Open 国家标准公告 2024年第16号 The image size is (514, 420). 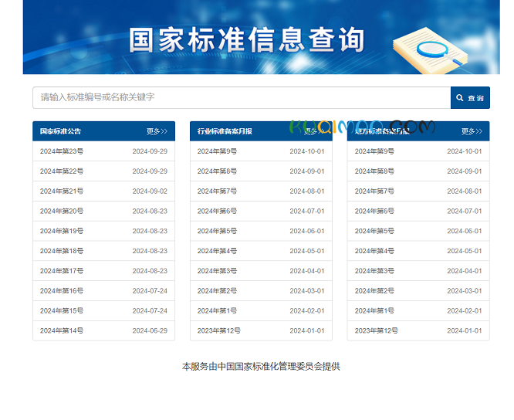(x=62, y=291)
